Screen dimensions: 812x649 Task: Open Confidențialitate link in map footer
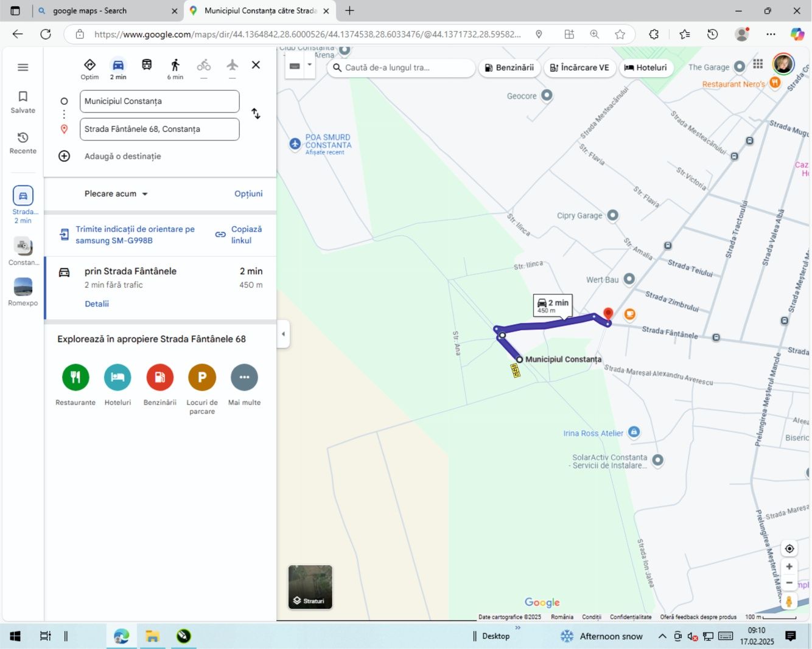click(631, 617)
